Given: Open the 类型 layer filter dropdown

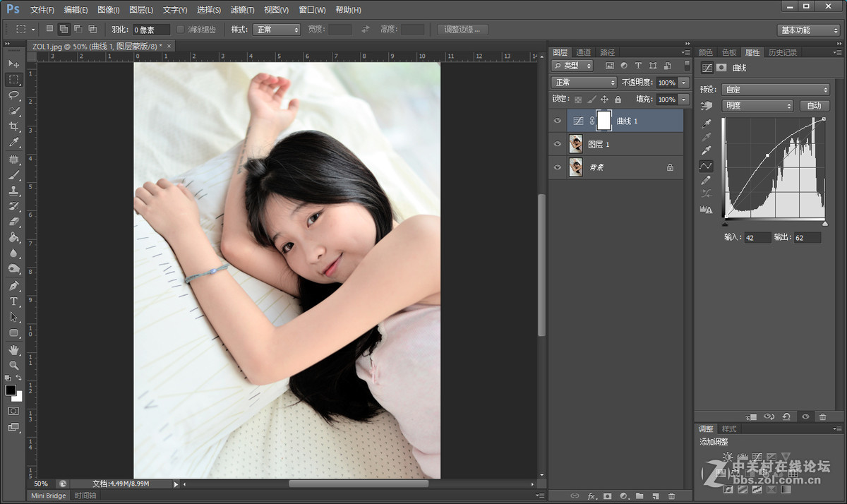Looking at the screenshot, I should click(x=572, y=66).
